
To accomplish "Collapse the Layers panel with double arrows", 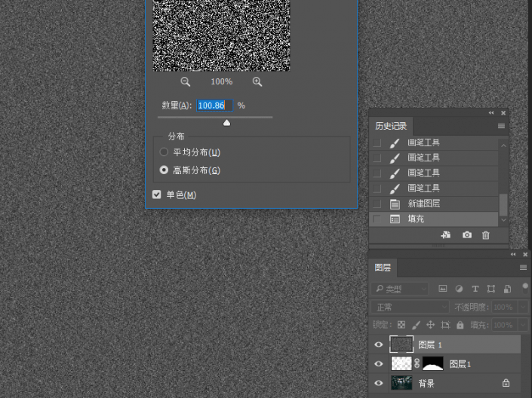I will pos(513,254).
